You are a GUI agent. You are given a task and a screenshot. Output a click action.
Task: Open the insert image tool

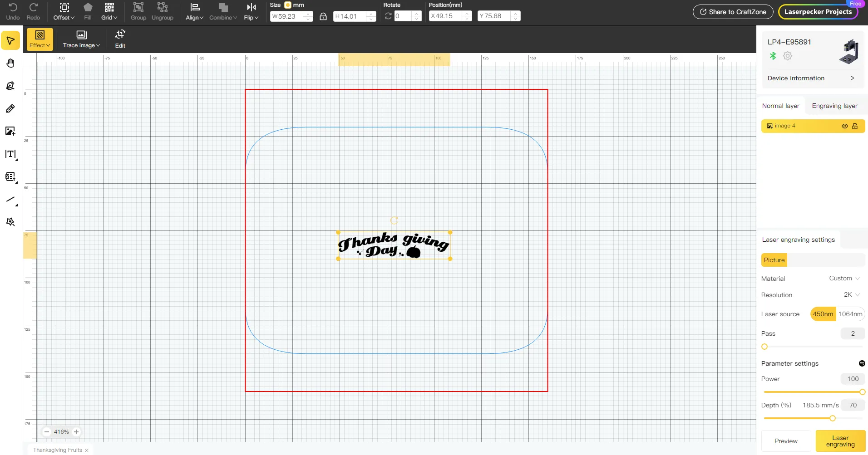[x=10, y=131]
